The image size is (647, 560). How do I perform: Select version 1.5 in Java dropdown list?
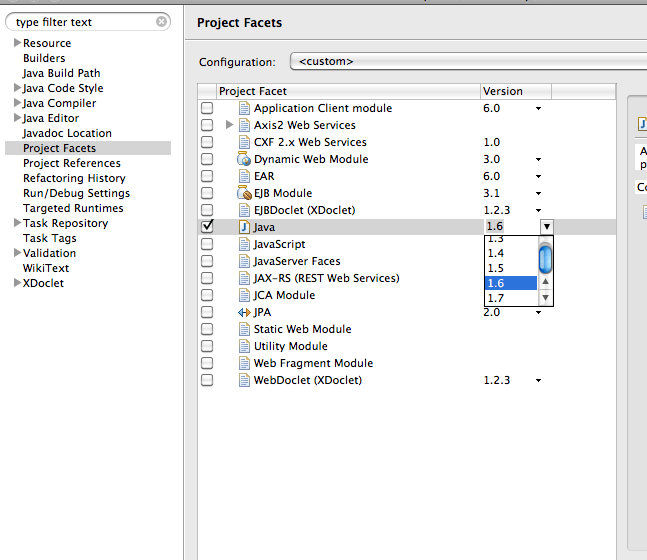[511, 268]
